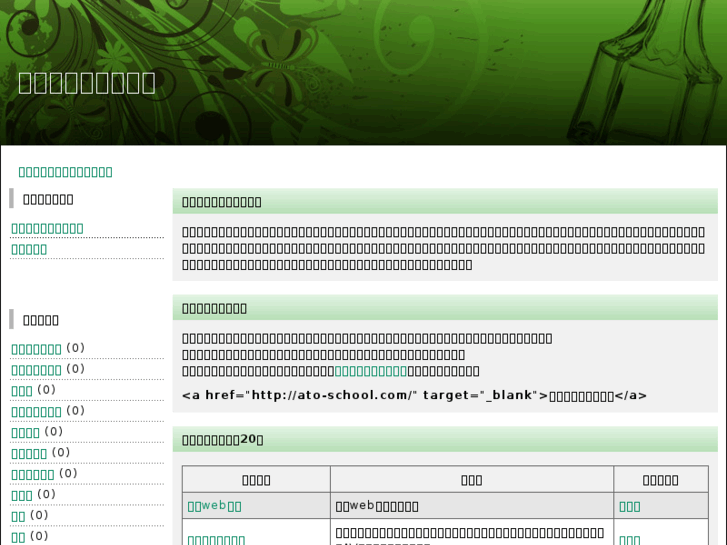Open the topmost sidebar category link with (0)
Viewport: 727px width, 545px height.
point(36,349)
